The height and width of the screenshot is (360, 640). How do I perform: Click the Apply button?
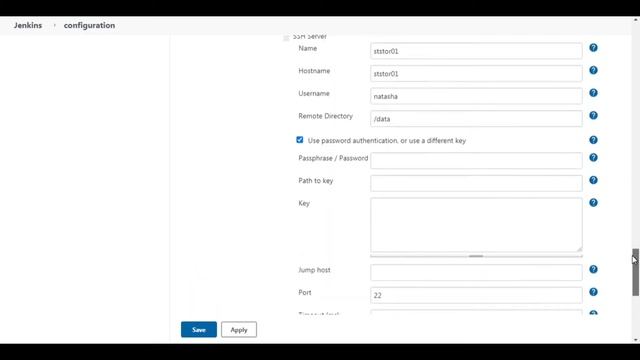click(x=239, y=329)
